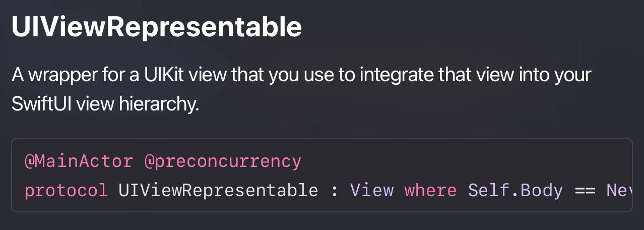
Task: Open the truncated Never type link
Action: pos(619,190)
